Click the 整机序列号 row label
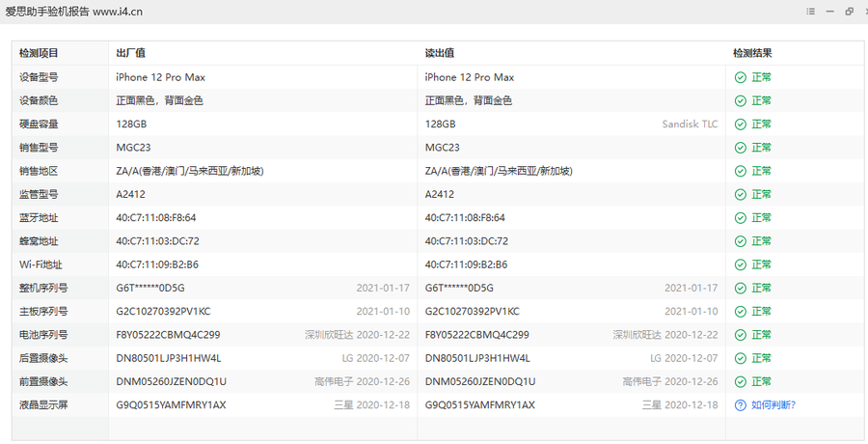The image size is (868, 444). (43, 289)
